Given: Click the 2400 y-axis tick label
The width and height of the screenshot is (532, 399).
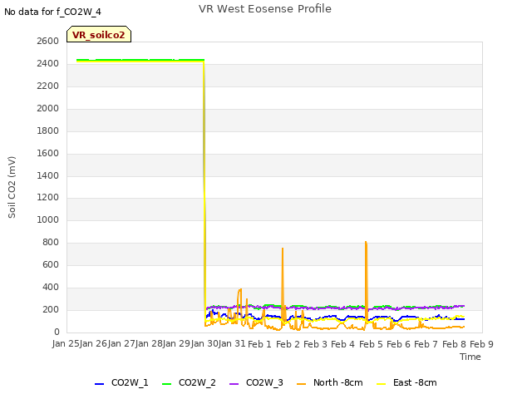Looking at the screenshot, I should (48, 63).
